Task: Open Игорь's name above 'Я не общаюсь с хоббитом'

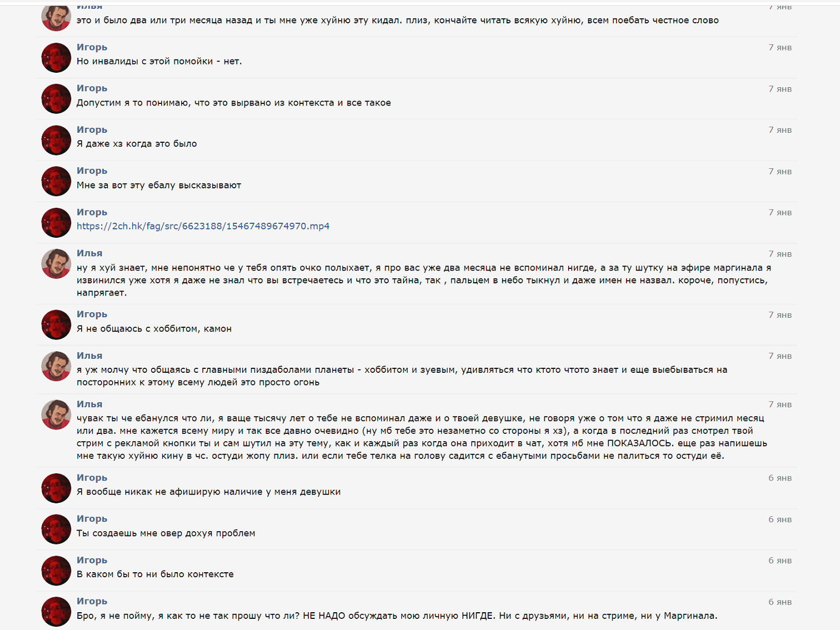Action: click(92, 314)
